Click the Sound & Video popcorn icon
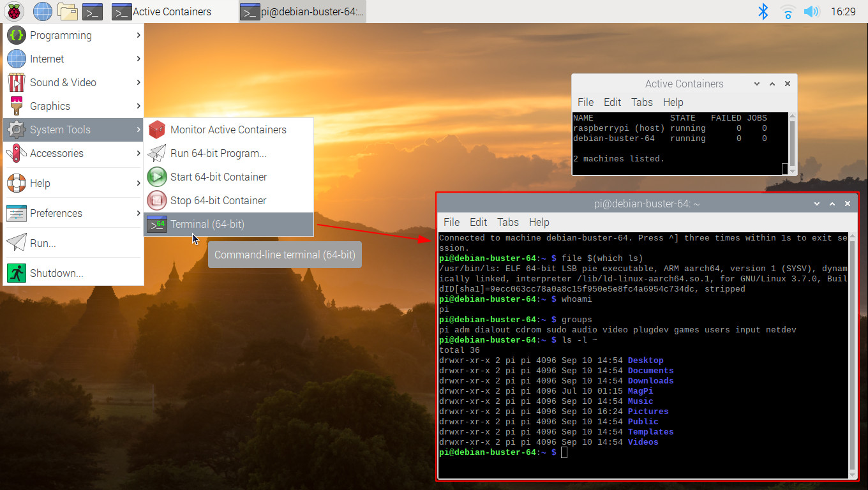Viewport: 868px width, 490px height. 17,82
